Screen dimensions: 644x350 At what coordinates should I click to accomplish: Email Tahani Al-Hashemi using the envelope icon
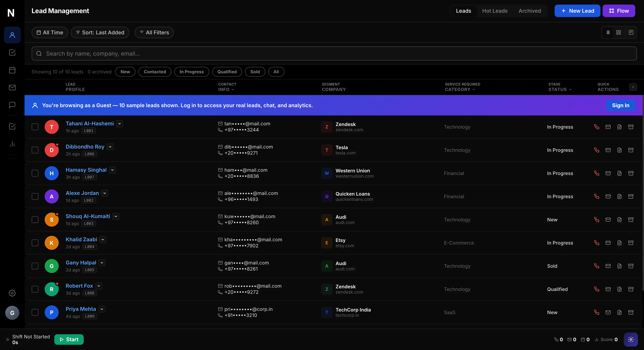point(608,127)
